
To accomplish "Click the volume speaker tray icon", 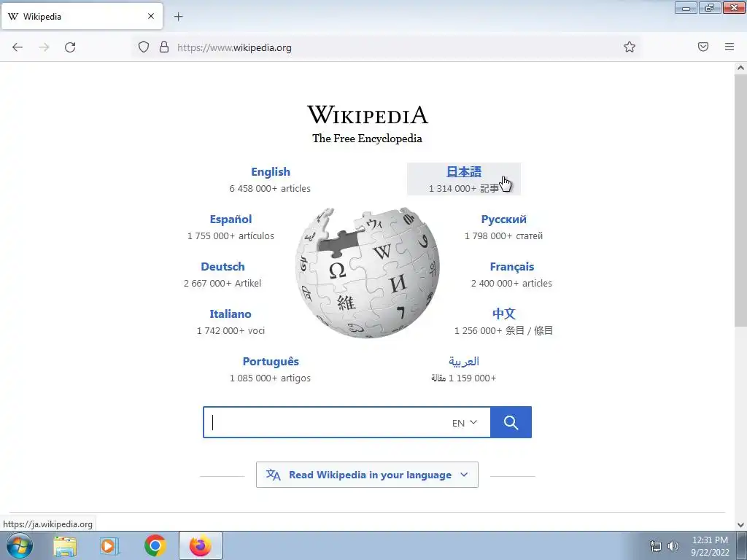I will [x=673, y=546].
